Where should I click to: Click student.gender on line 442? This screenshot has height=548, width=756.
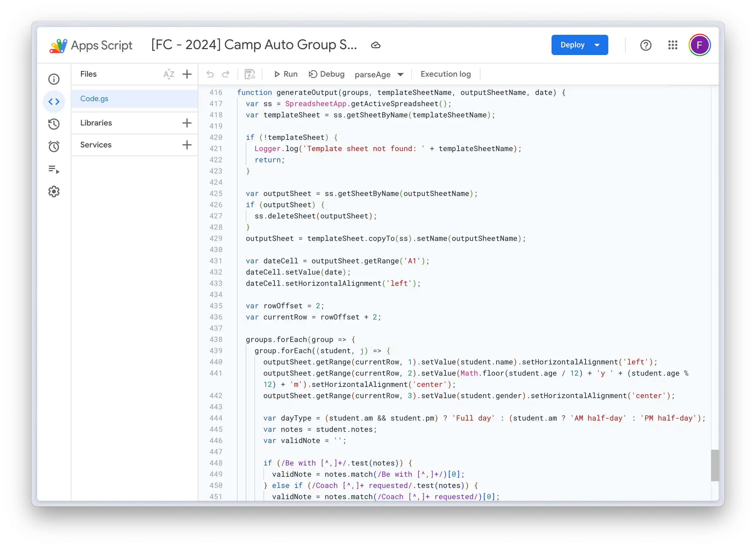pos(491,396)
